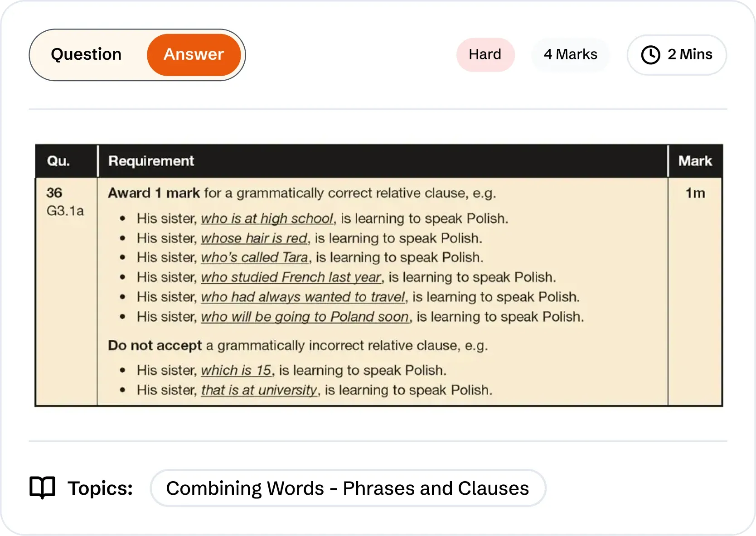
Task: Click the Hard difficulty badge
Action: [x=485, y=54]
